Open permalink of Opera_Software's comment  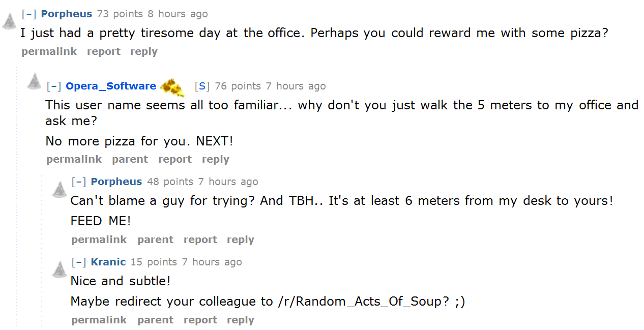(x=74, y=160)
